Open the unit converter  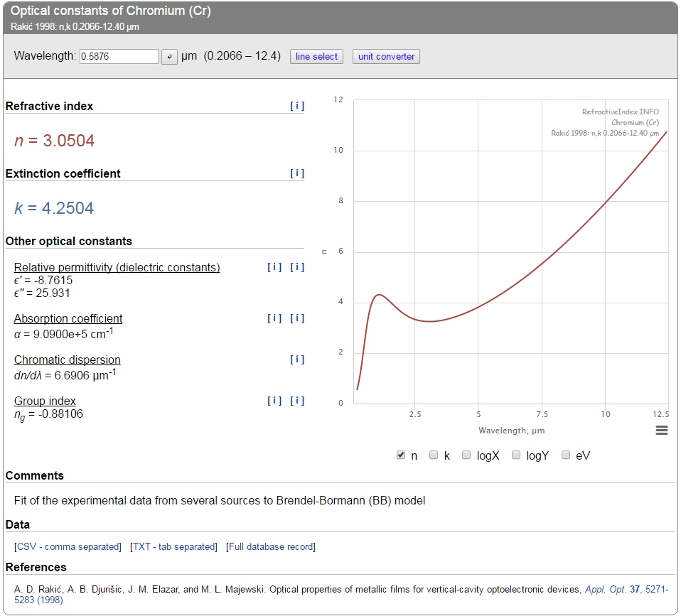(x=386, y=57)
